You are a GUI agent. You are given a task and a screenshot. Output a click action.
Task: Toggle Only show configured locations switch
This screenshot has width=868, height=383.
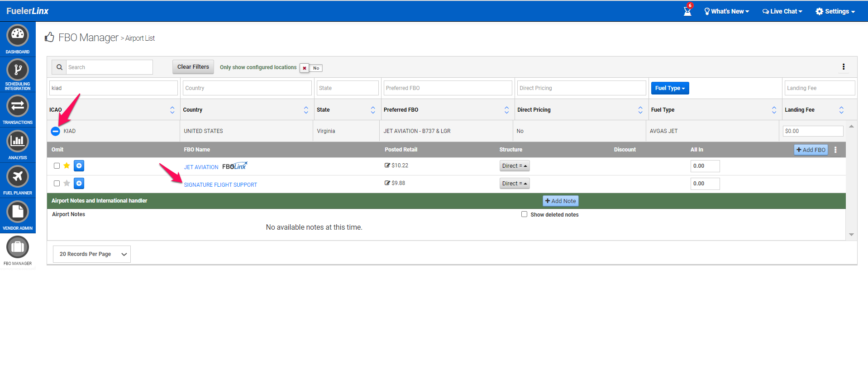pos(311,68)
